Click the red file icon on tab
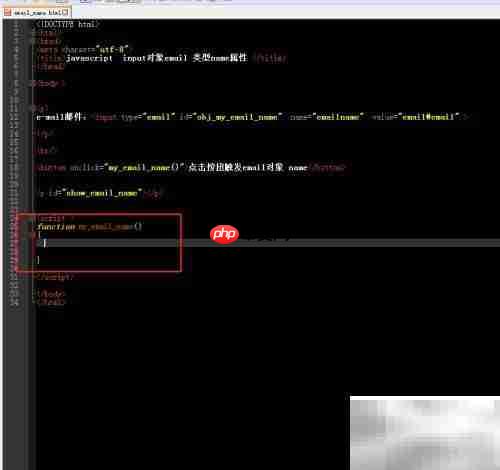The width and height of the screenshot is (500, 470). tap(8, 13)
